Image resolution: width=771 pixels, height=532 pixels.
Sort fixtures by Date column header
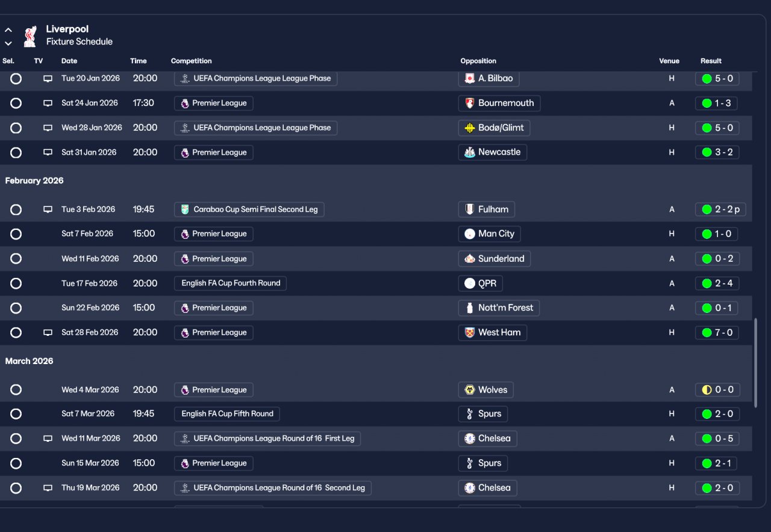point(69,61)
